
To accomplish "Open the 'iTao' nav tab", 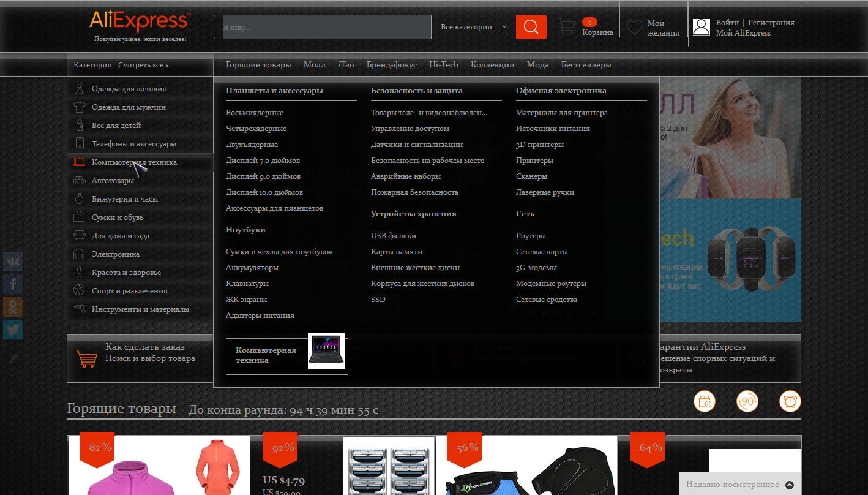I will tap(346, 65).
